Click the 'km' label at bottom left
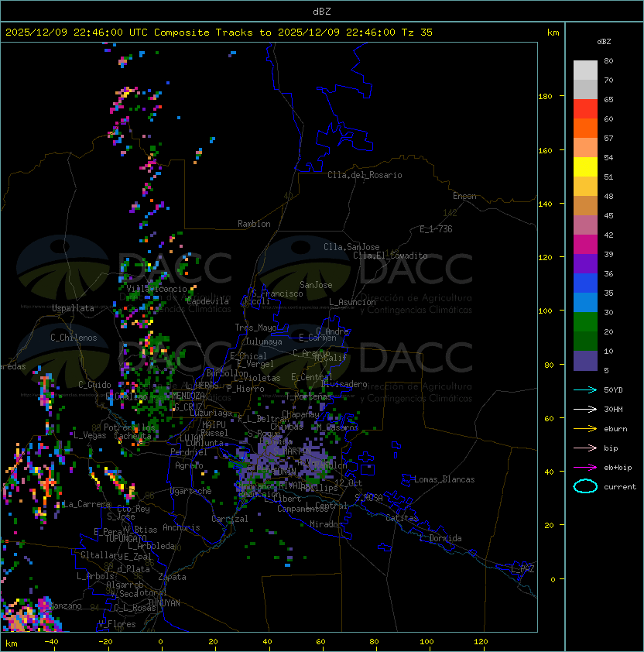644x652 pixels. coord(12,643)
